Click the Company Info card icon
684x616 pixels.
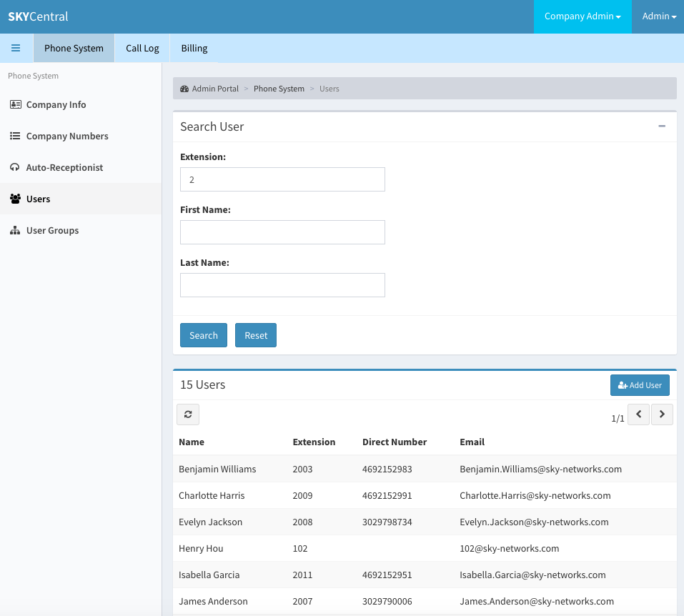[x=15, y=104]
